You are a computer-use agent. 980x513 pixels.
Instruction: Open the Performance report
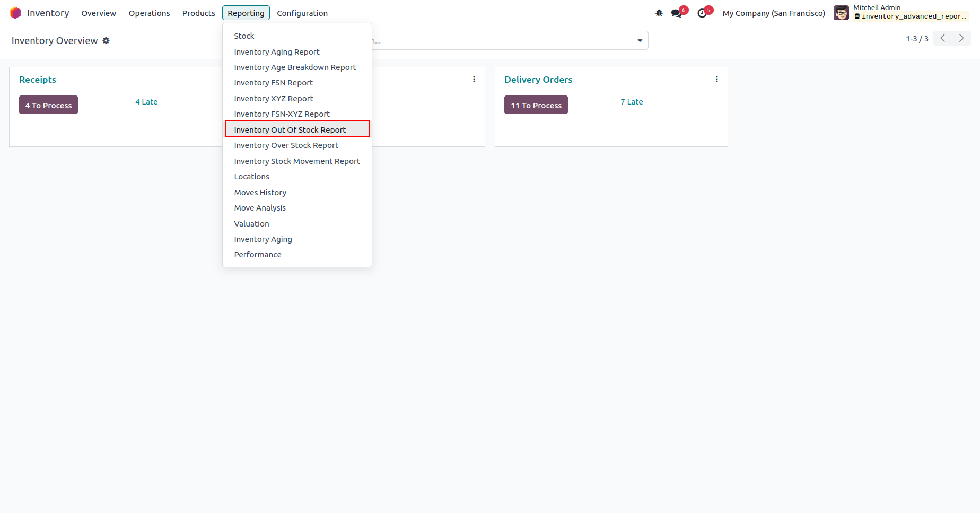[297, 255]
